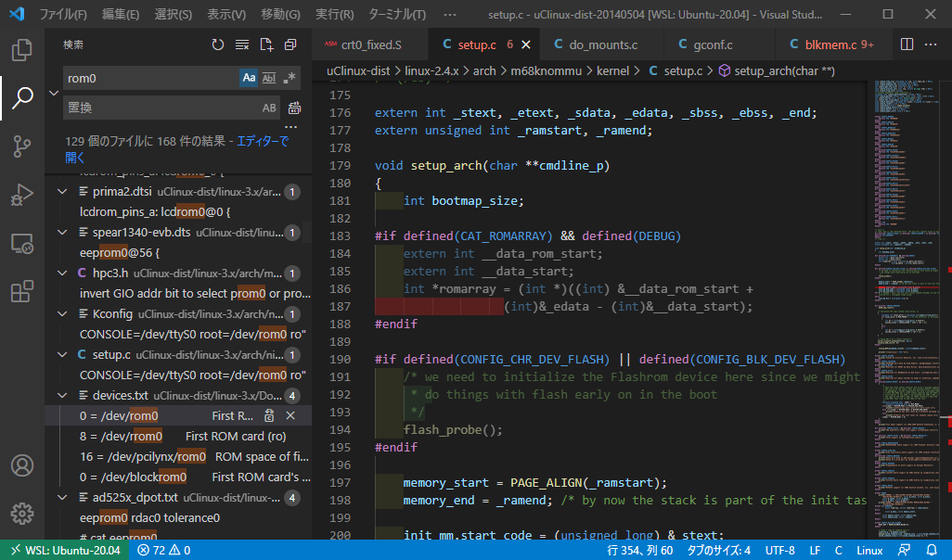Collapse the prima2.dtsi result group

[62, 191]
